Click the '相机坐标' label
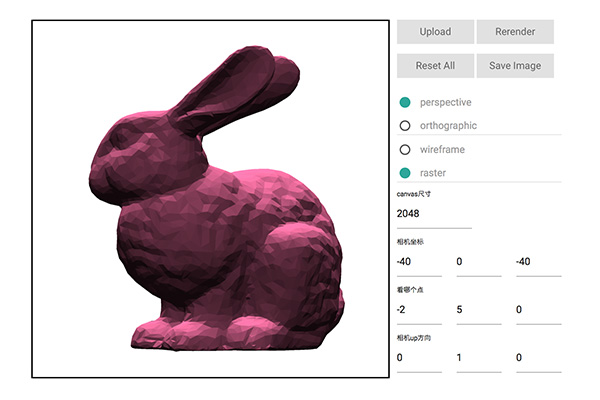Screen dimensions: 600x400 410,242
